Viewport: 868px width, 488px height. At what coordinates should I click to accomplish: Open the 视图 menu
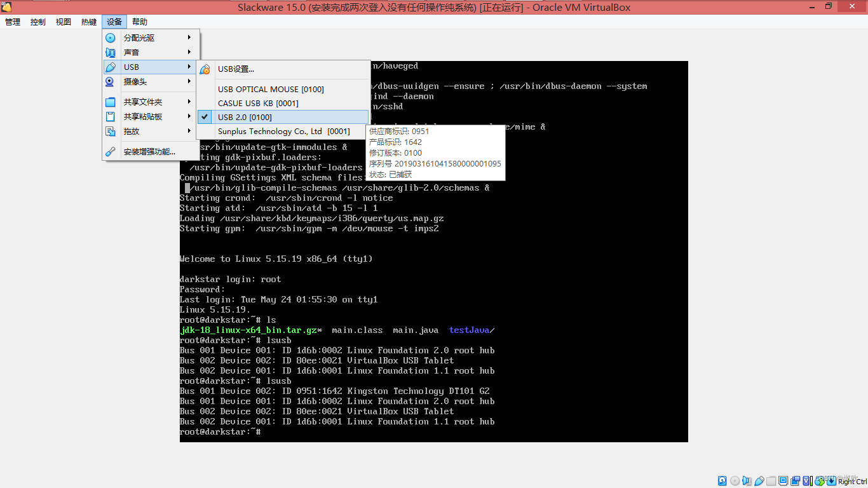click(x=63, y=21)
